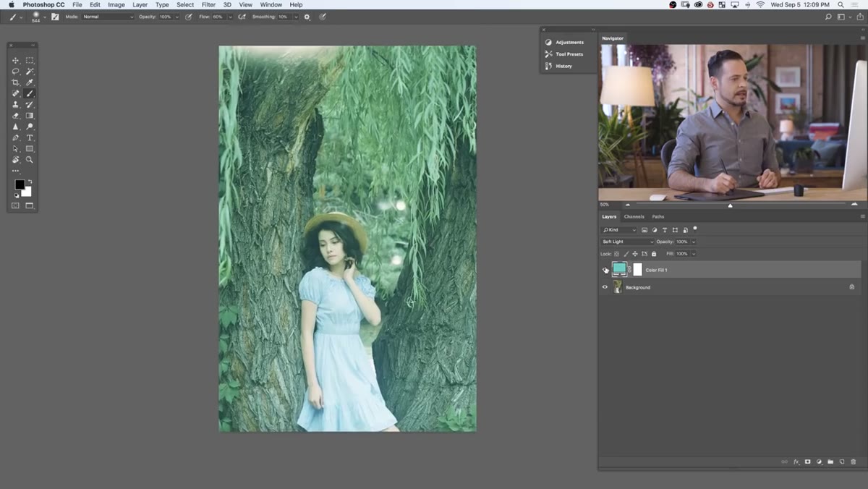Open the tool preset picker arrow
This screenshot has width=868, height=489.
click(20, 17)
